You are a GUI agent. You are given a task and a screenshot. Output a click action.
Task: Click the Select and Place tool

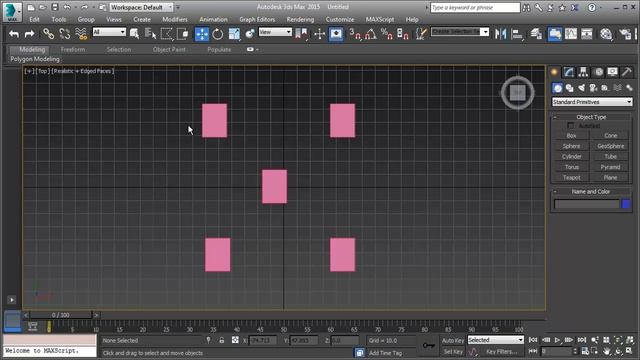[250, 34]
